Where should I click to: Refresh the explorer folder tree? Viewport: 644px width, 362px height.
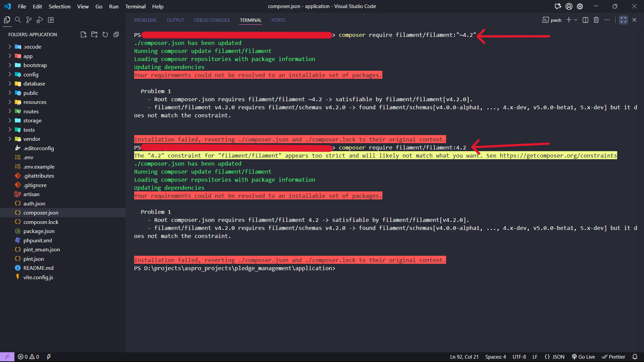105,35
